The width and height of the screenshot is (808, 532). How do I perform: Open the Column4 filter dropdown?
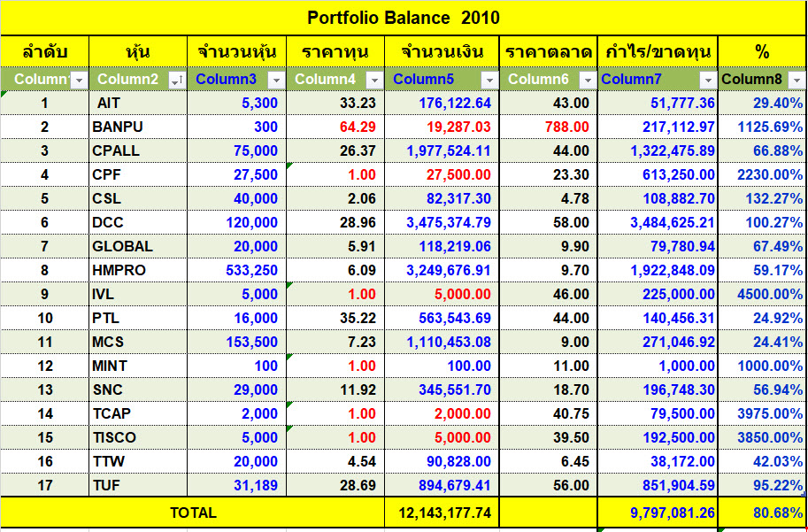374,80
